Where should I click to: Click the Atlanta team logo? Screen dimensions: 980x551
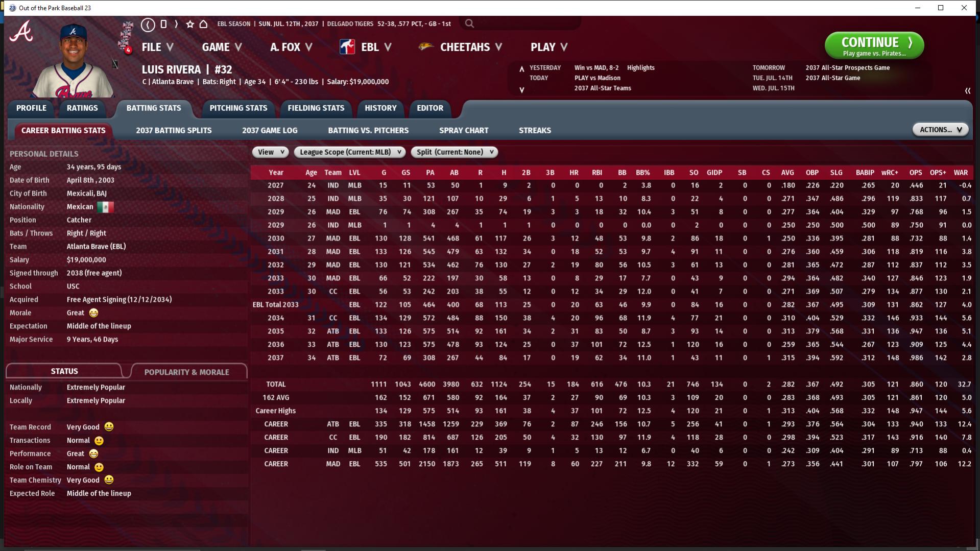[21, 32]
